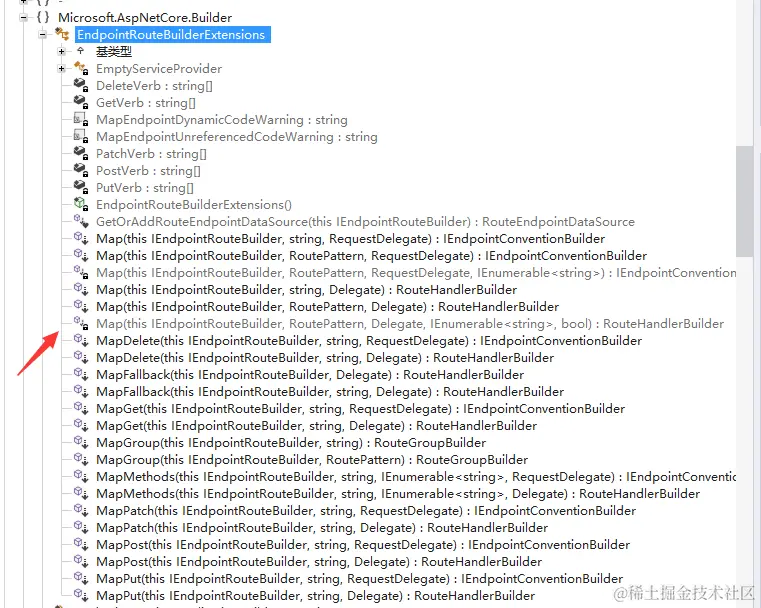
Task: Click the EmptyServiceProvider private class icon
Action: click(81, 68)
